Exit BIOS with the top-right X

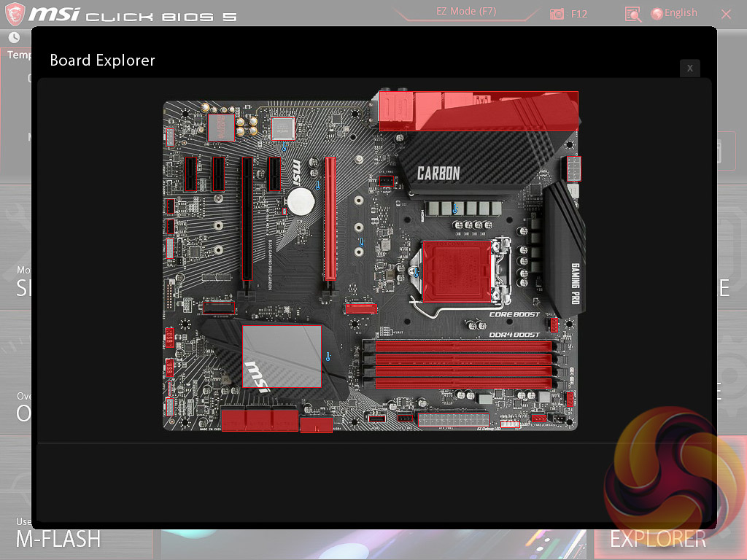tap(726, 15)
